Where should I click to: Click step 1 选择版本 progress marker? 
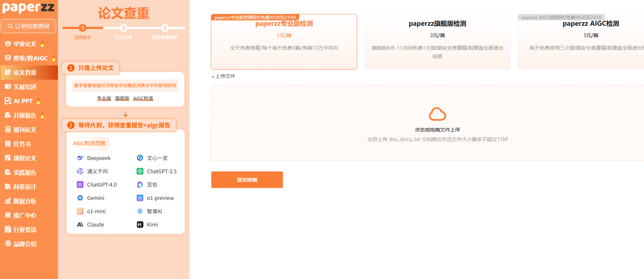83,28
